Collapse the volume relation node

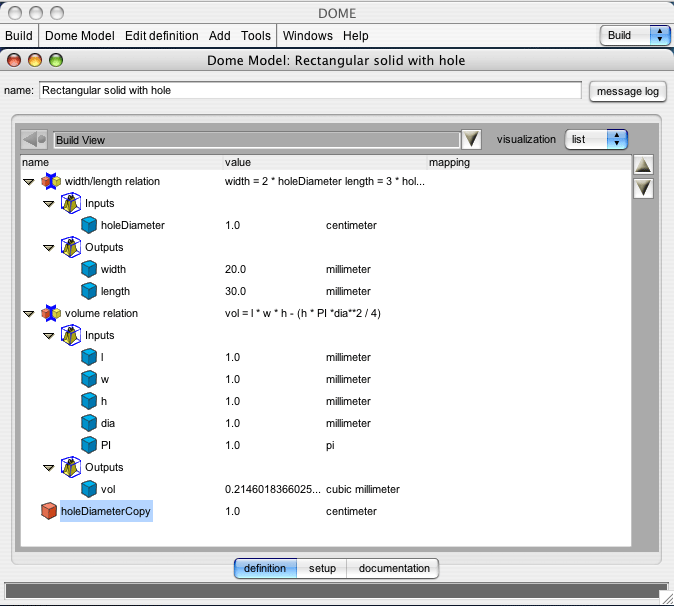(x=29, y=314)
